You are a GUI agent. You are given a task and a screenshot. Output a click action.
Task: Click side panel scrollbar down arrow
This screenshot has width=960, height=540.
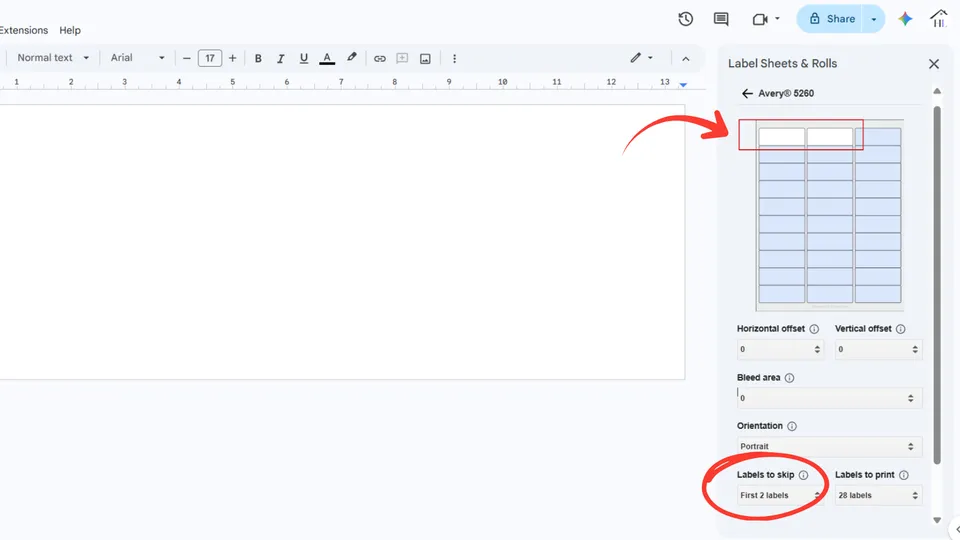pyautogui.click(x=937, y=520)
